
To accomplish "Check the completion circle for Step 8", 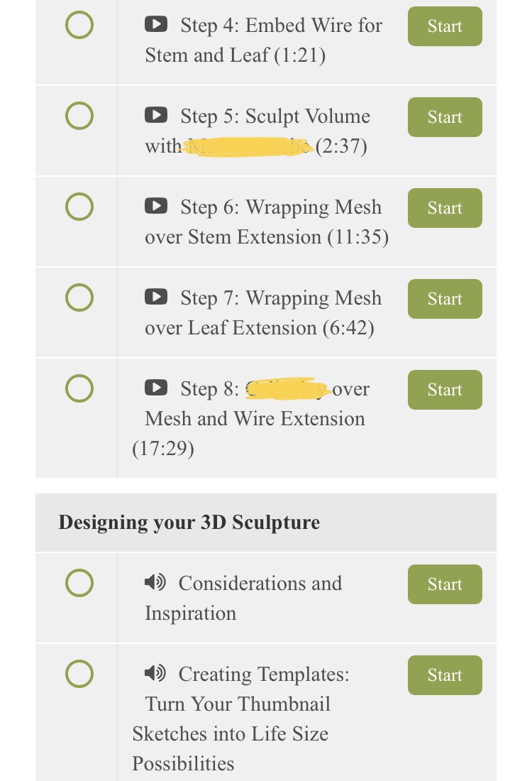I will click(x=79, y=388).
